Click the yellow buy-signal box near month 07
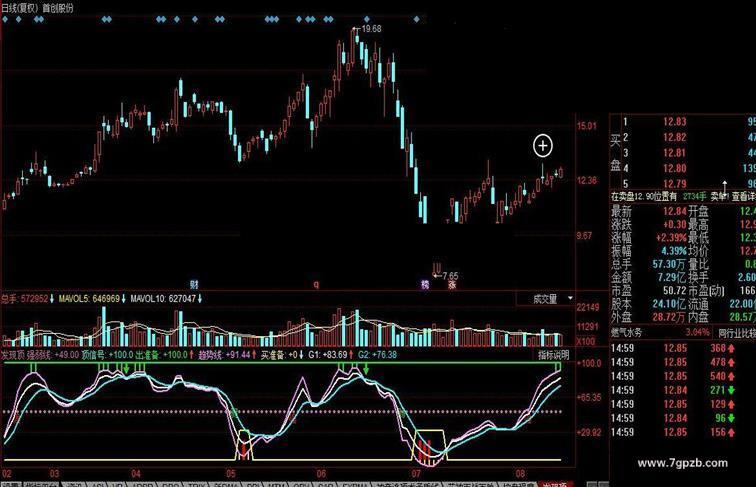The width and height of the screenshot is (756, 487). (x=429, y=445)
